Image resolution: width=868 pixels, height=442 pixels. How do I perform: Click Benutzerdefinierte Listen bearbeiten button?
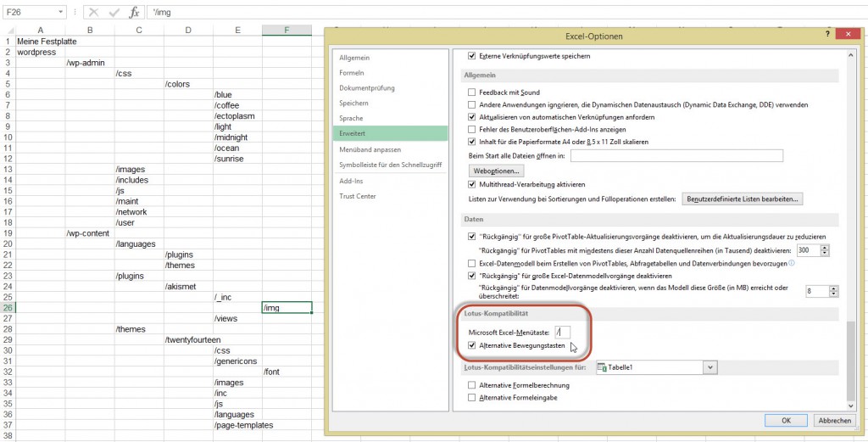pyautogui.click(x=743, y=199)
